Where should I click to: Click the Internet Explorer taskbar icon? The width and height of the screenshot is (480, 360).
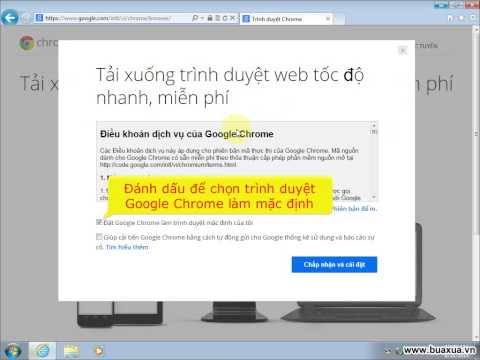click(x=42, y=351)
